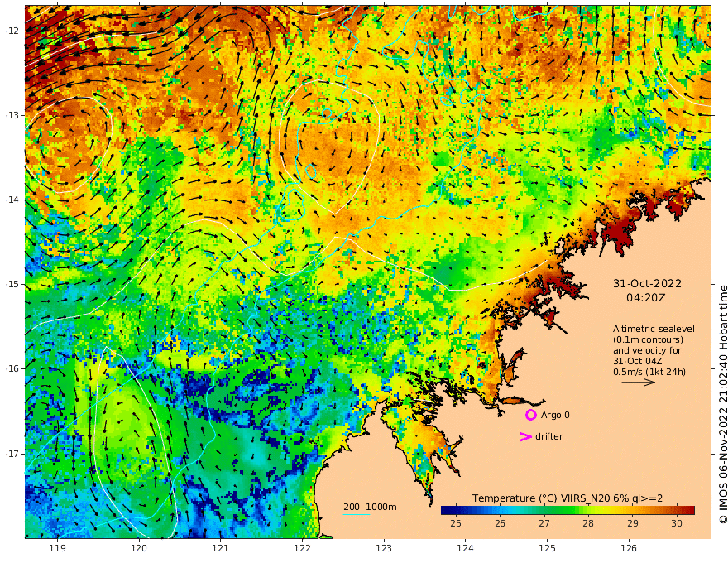Viewport: 728px width, 563px height.
Task: Select the time label 04:20Z
Action: click(646, 298)
